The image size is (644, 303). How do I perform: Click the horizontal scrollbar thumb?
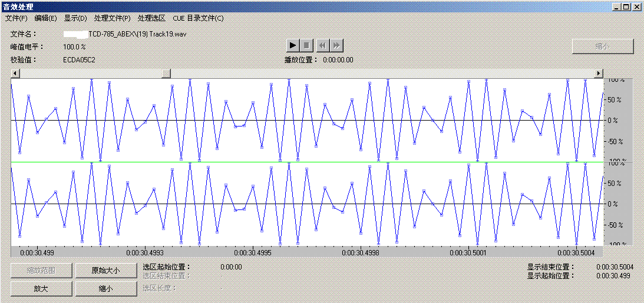tap(166, 74)
